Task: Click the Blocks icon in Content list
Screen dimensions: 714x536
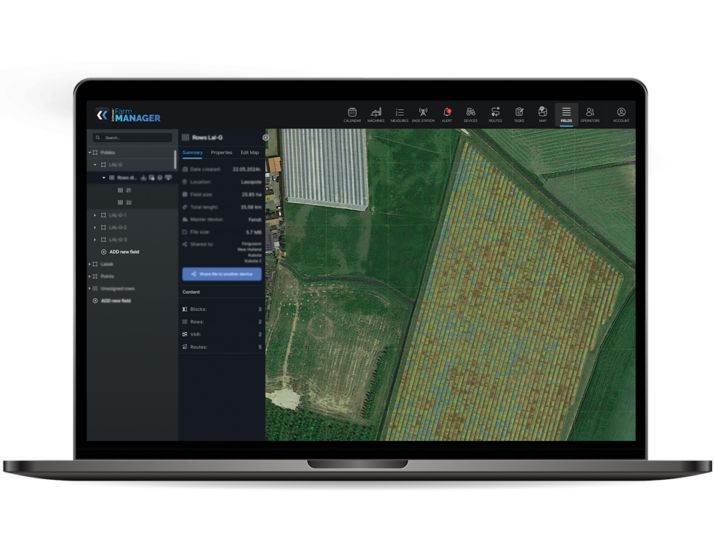Action: pos(185,309)
